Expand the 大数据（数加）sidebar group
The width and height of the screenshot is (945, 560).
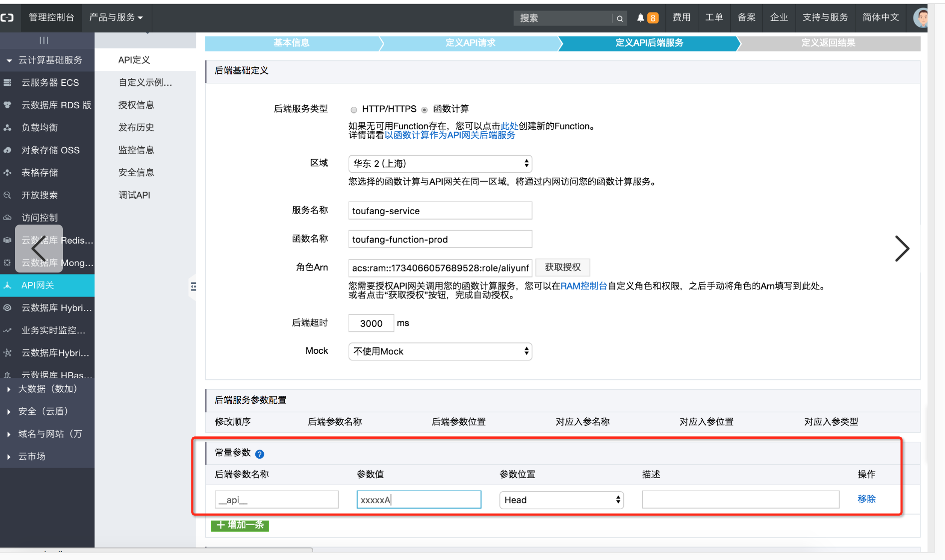(9, 389)
